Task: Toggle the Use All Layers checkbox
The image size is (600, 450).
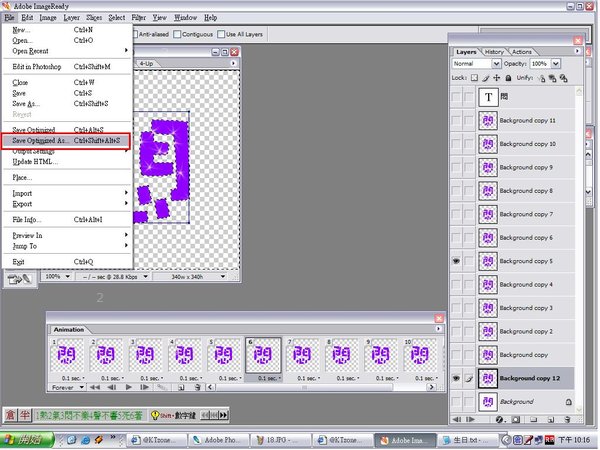Action: [221, 34]
